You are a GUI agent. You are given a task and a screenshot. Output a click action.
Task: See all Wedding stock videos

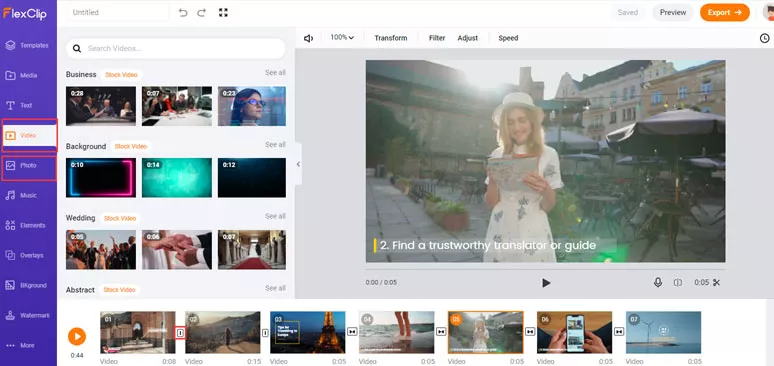[x=275, y=216]
